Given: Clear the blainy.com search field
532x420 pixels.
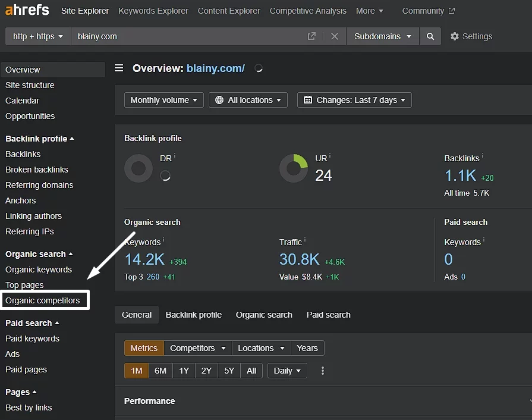Looking at the screenshot, I should coord(335,36).
